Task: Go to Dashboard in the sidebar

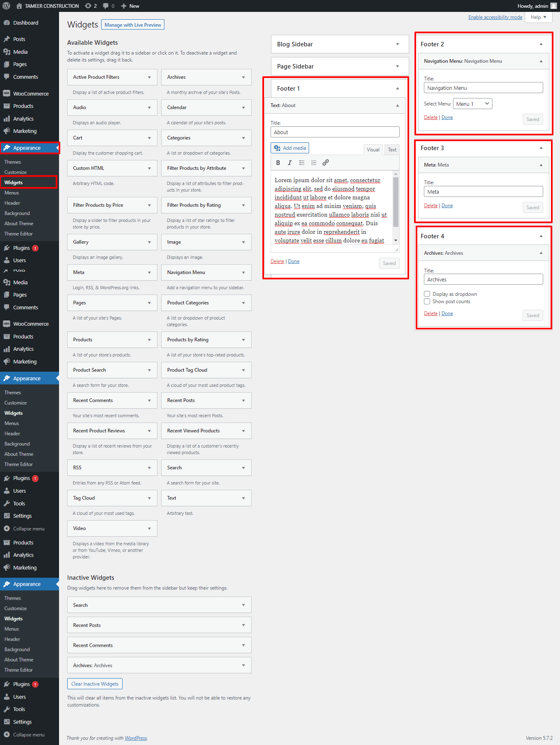Action: [25, 23]
